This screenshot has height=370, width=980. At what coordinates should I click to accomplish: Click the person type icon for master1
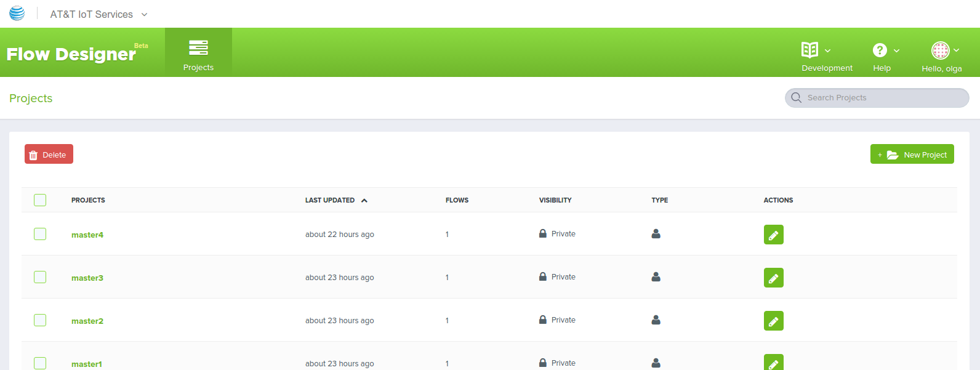point(656,363)
